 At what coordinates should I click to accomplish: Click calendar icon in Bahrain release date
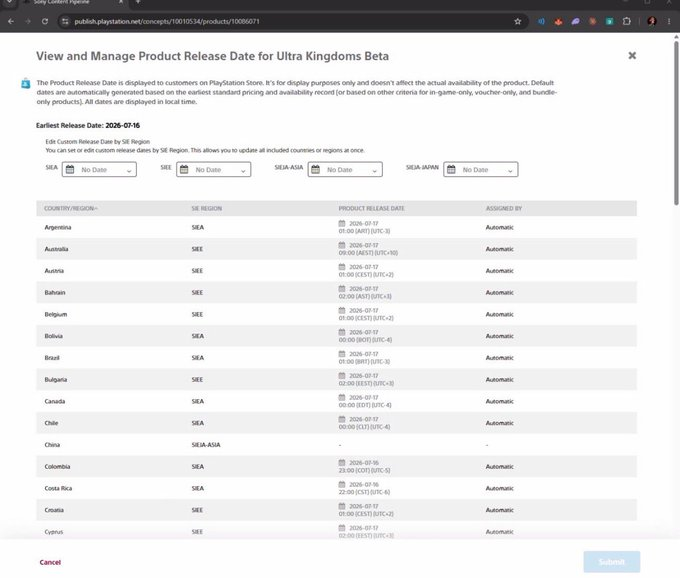[x=342, y=288]
